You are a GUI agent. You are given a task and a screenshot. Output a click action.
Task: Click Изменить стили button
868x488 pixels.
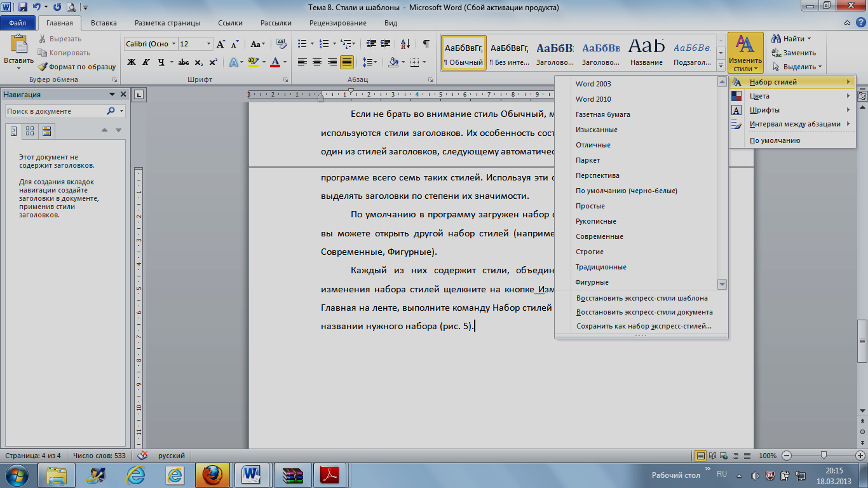[746, 53]
